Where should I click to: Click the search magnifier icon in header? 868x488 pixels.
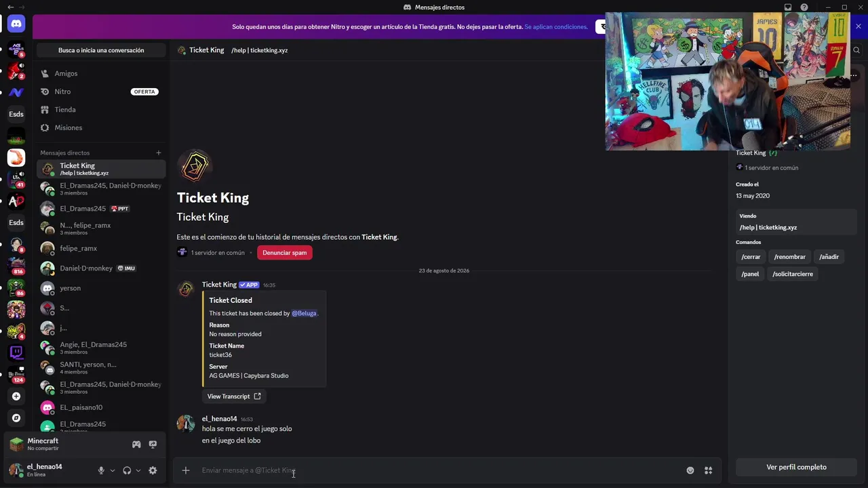click(x=856, y=50)
